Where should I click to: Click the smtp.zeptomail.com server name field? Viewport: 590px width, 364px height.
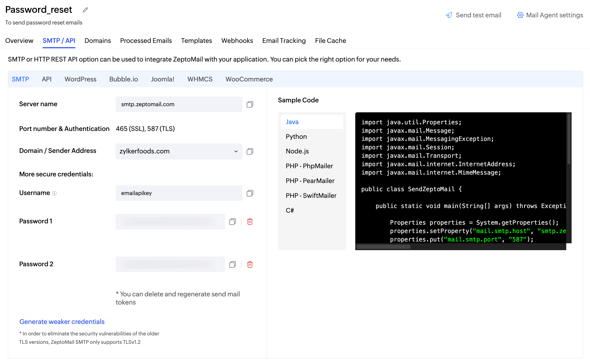179,104
